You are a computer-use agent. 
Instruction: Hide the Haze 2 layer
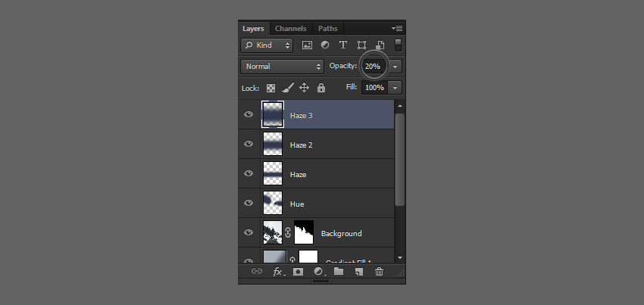[x=249, y=144]
